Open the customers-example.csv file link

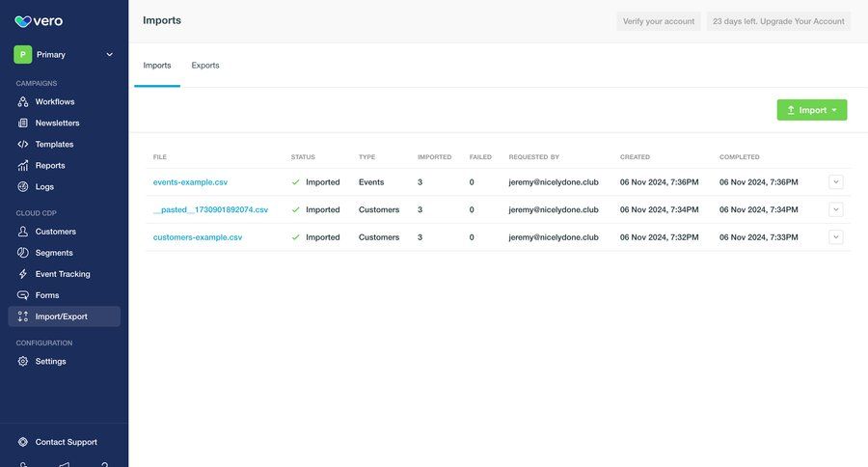[x=198, y=237]
